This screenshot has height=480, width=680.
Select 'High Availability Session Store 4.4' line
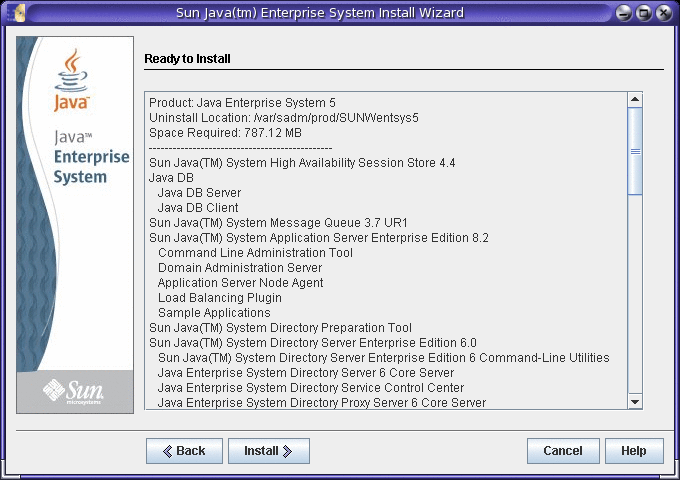[302, 163]
